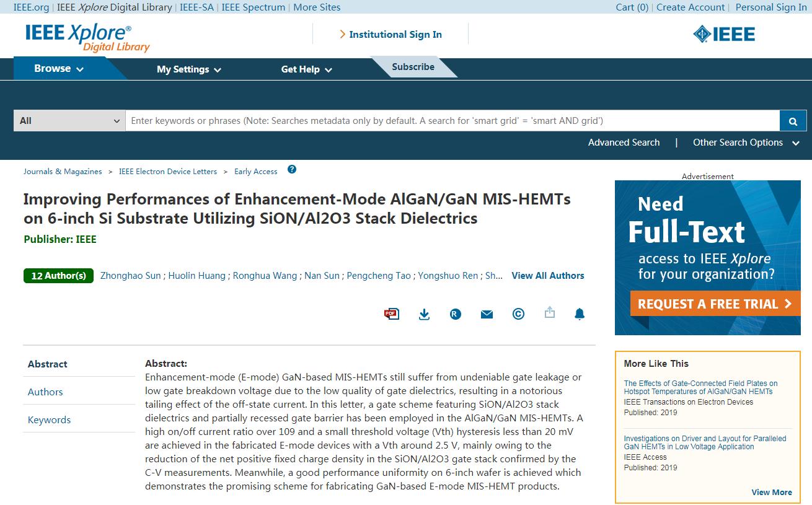Open author Ronghua Wang

tap(265, 276)
